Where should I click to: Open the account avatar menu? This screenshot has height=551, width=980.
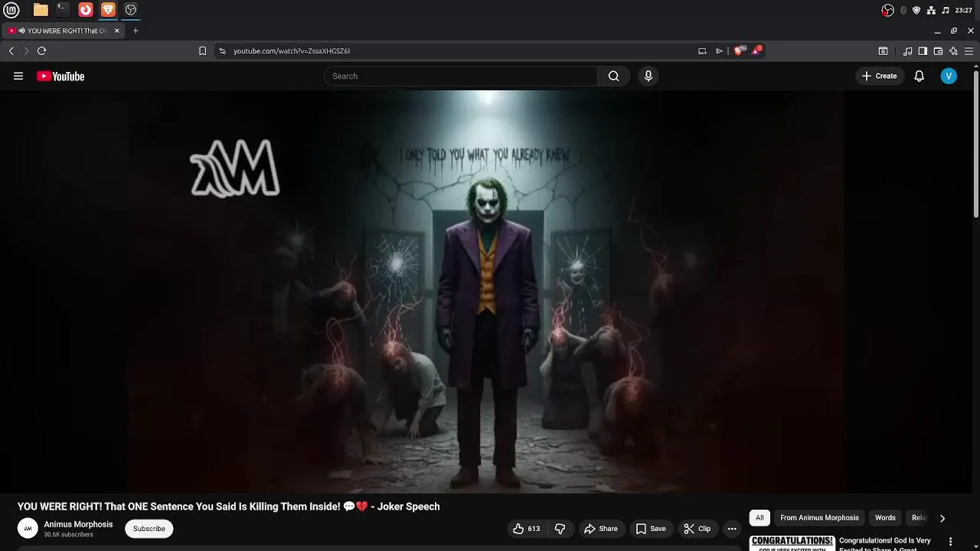click(x=949, y=76)
